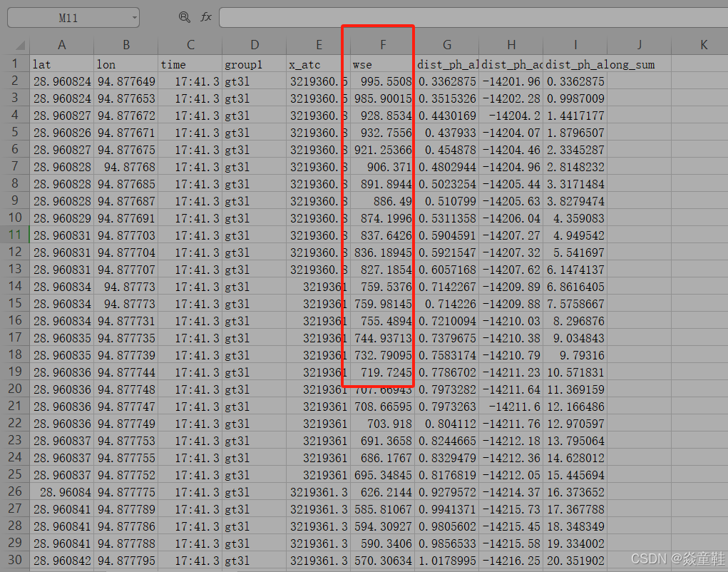
Task: Click cell with value 570.30634
Action: [383, 561]
